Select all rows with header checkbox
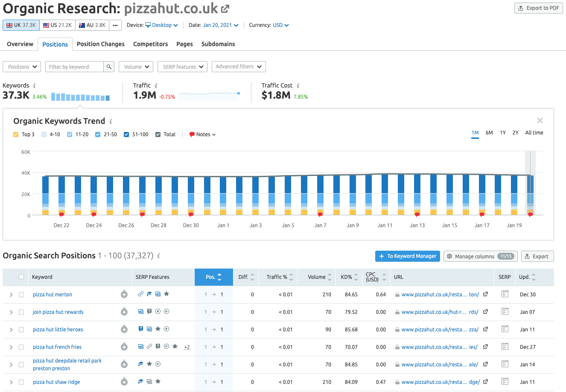 21,277
